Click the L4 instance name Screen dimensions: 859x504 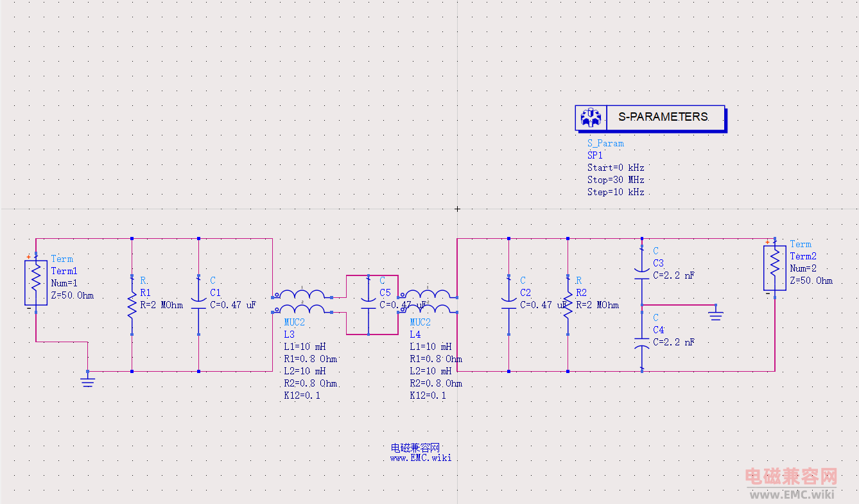[415, 335]
